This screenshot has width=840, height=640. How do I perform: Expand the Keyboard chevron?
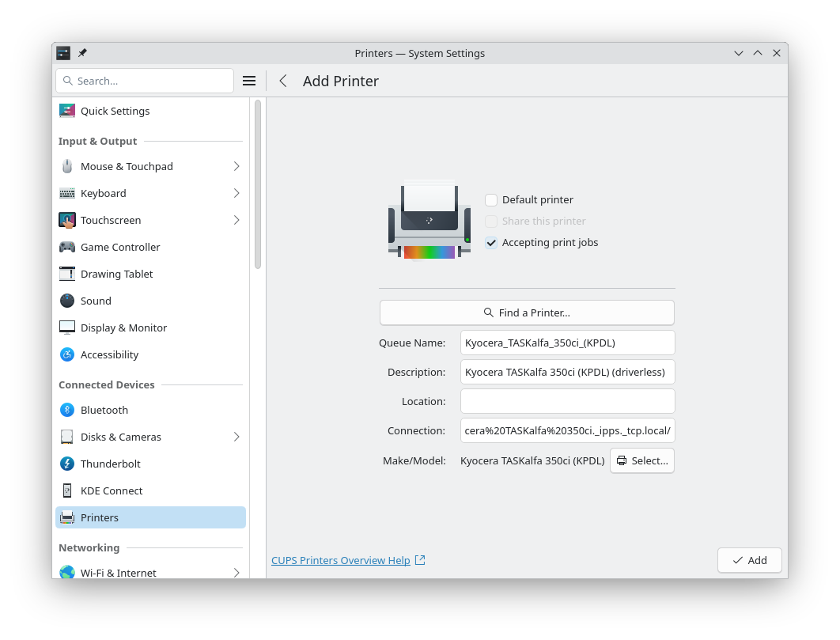click(236, 193)
